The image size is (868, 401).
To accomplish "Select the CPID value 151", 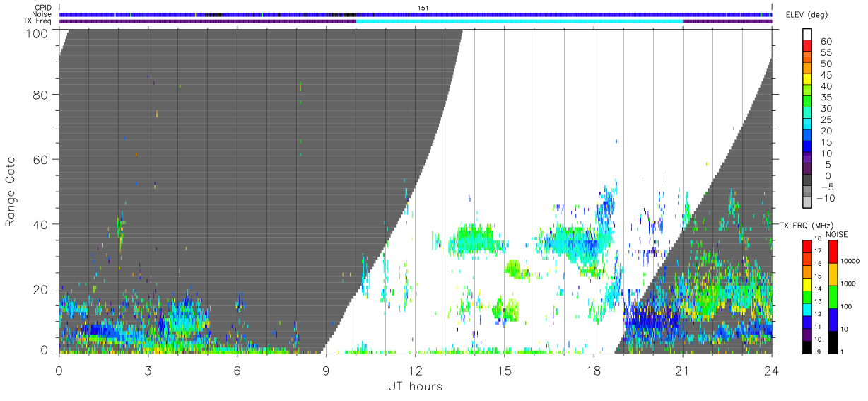I will pyautogui.click(x=425, y=8).
